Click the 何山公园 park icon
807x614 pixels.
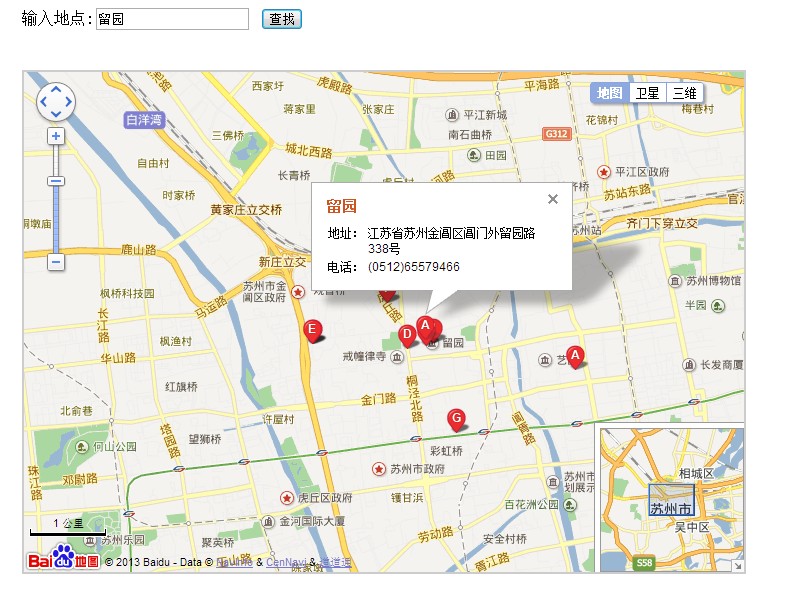(x=82, y=446)
